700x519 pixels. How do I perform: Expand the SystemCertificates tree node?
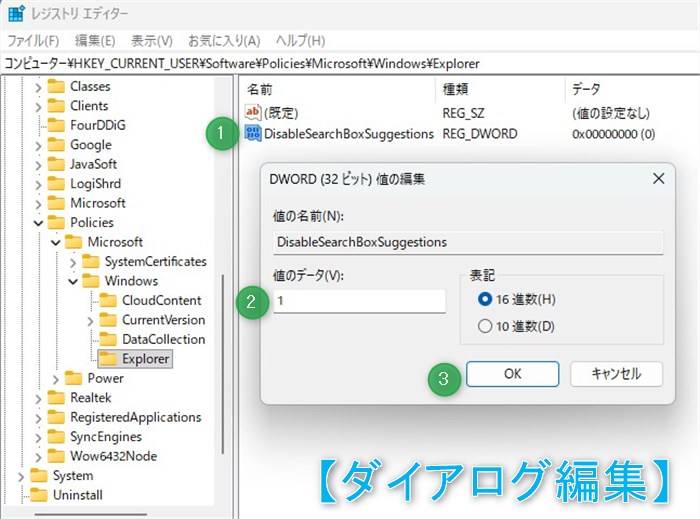(73, 262)
